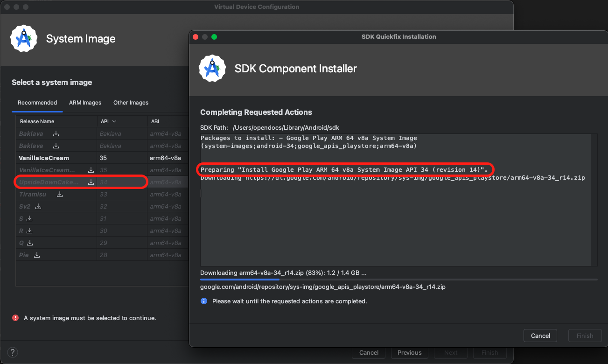Viewport: 608px width, 364px height.
Task: Download the Q API 29 image
Action: 30,243
